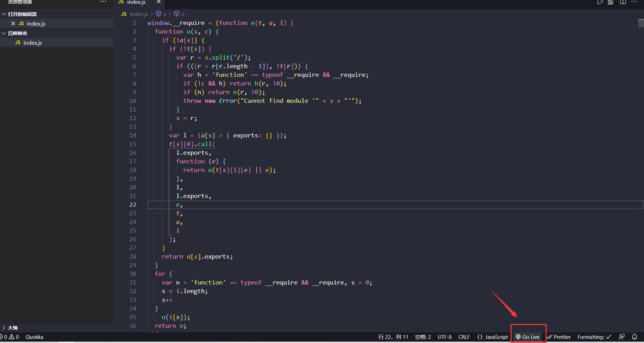Click breadcrumb symbol o
The image size is (644, 343).
pos(179,14)
